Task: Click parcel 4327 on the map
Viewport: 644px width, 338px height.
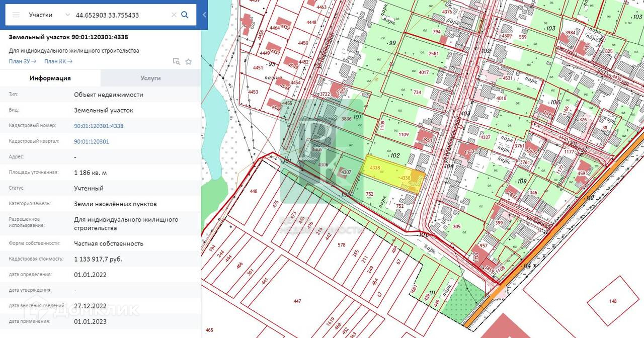Action: click(x=486, y=137)
